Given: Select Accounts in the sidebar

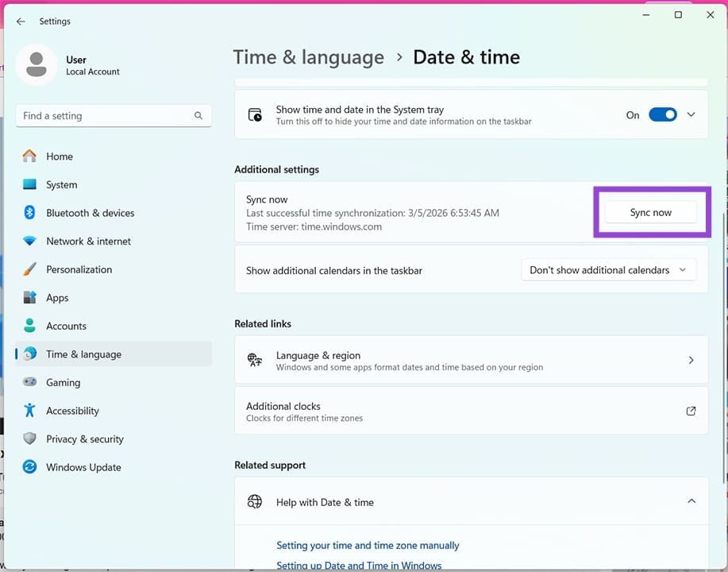Looking at the screenshot, I should [x=66, y=326].
